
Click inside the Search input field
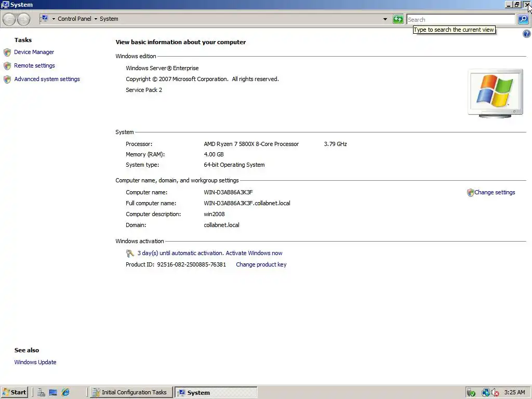(461, 19)
